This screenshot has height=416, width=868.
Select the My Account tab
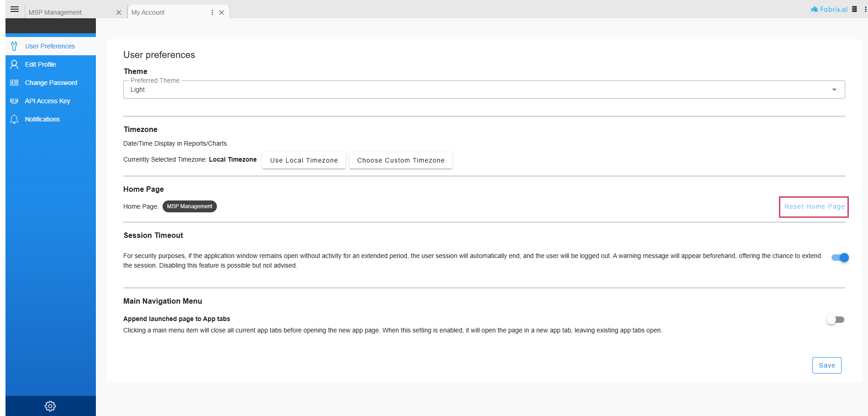(x=148, y=12)
